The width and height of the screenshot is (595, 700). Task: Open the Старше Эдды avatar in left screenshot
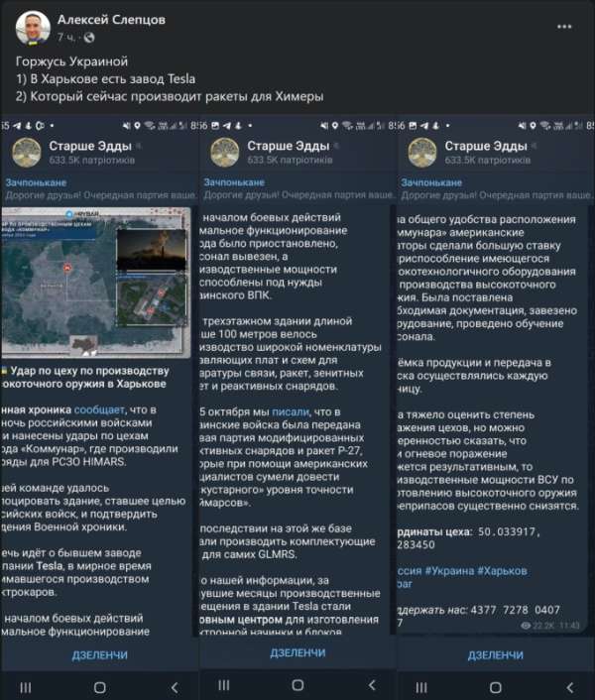point(25,152)
